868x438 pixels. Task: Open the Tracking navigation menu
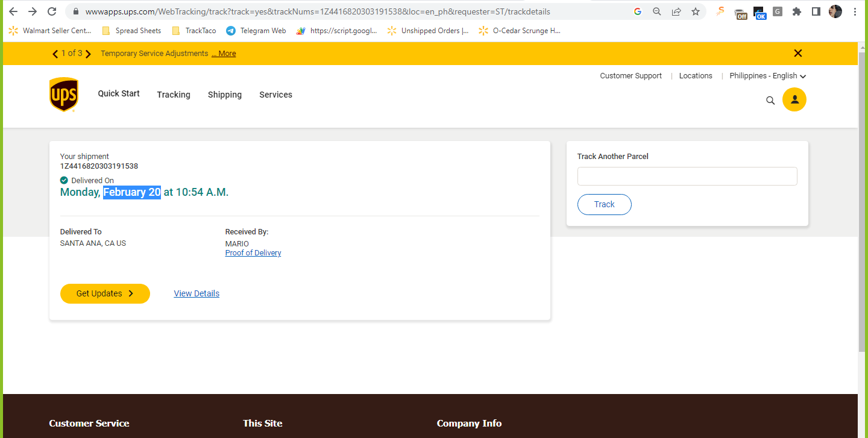[x=174, y=95]
